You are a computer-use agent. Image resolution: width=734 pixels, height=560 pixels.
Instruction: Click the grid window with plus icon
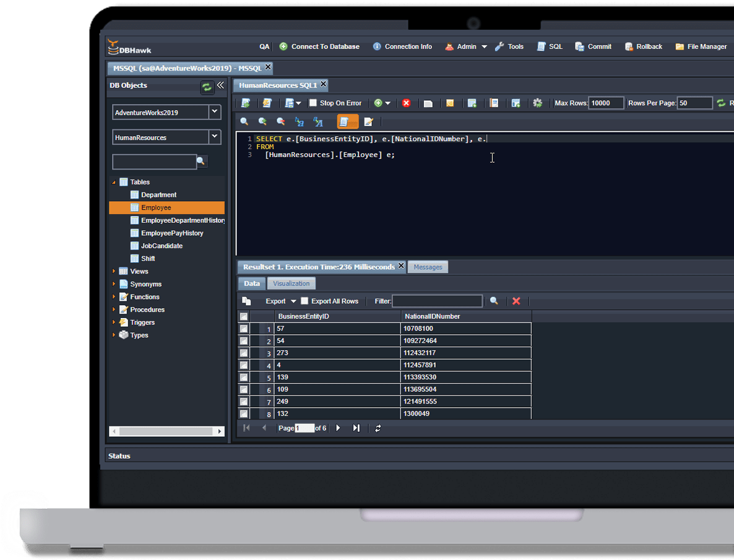516,103
